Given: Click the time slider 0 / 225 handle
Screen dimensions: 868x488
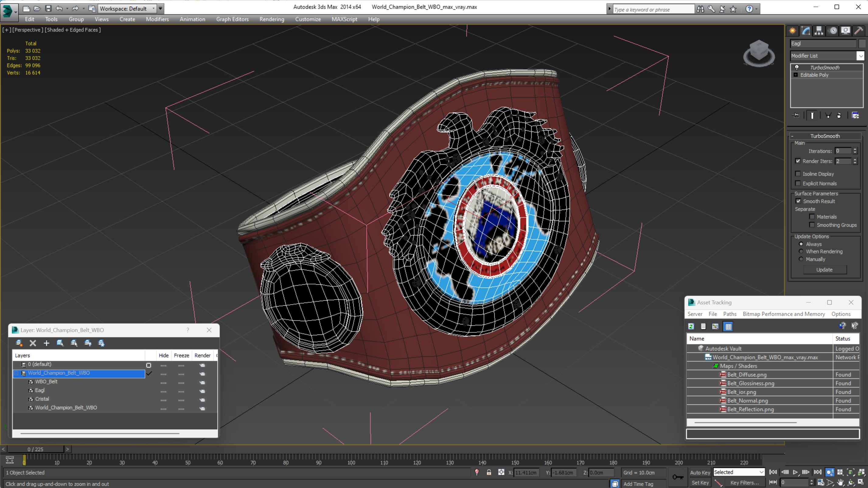Looking at the screenshot, I should [35, 449].
